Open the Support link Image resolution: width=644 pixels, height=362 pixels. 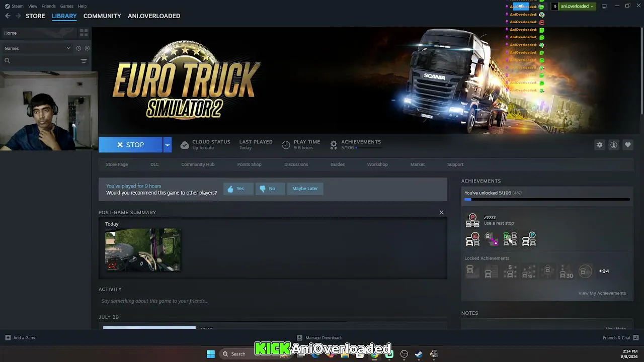click(x=455, y=164)
